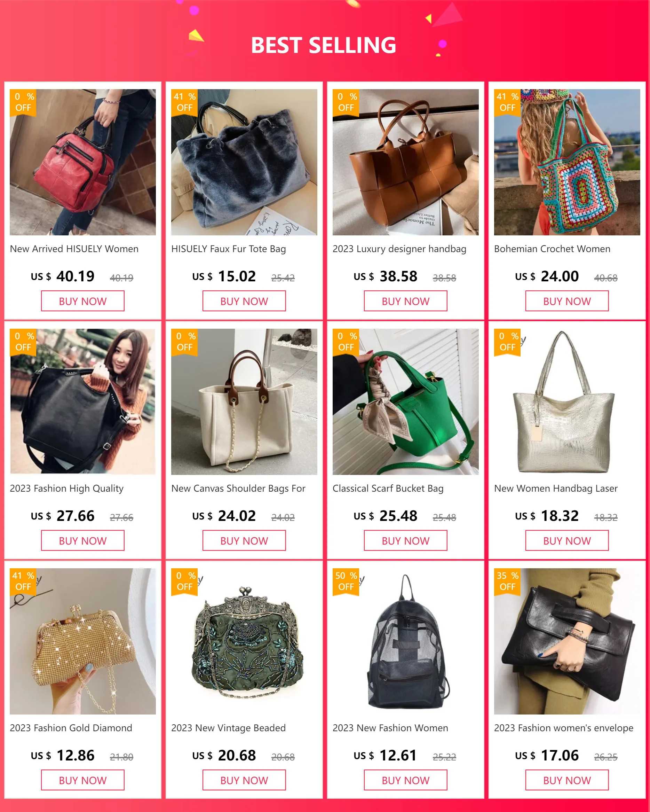Screen dimensions: 650x812
Task: Buy the HISUELY Faux Fur Tote Bag
Action: [244, 301]
